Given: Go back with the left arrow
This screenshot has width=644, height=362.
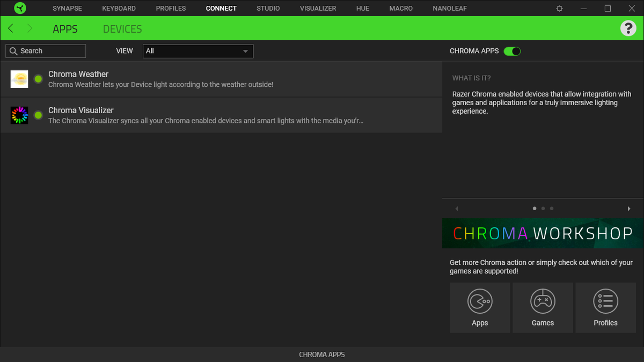Looking at the screenshot, I should click(x=11, y=28).
